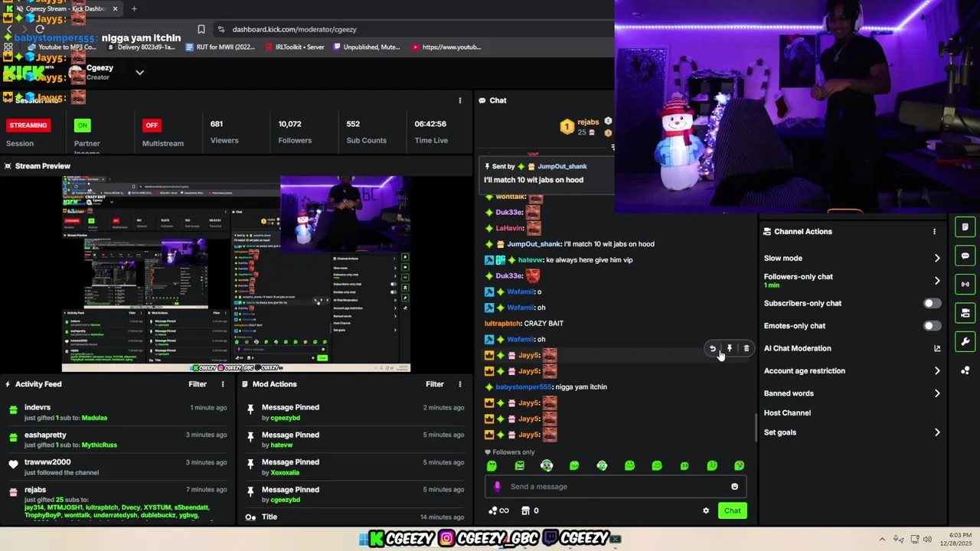Click MythicRuss username in Activity Feed
980x551 pixels.
tap(100, 445)
